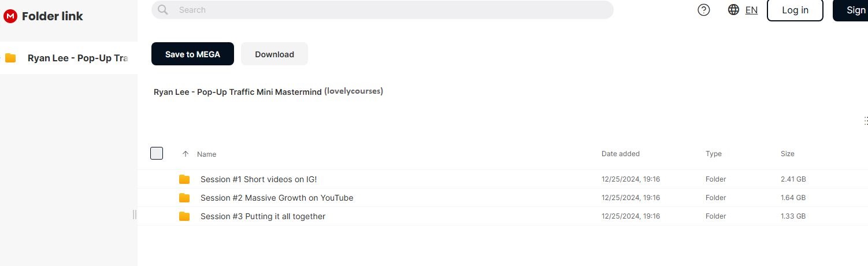
Task: Grab the sidebar resize handle
Action: coord(135,215)
